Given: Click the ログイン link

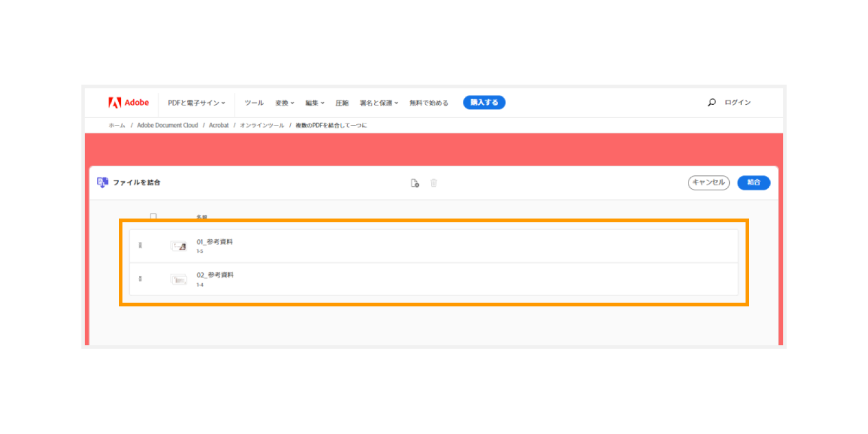Looking at the screenshot, I should pos(738,103).
